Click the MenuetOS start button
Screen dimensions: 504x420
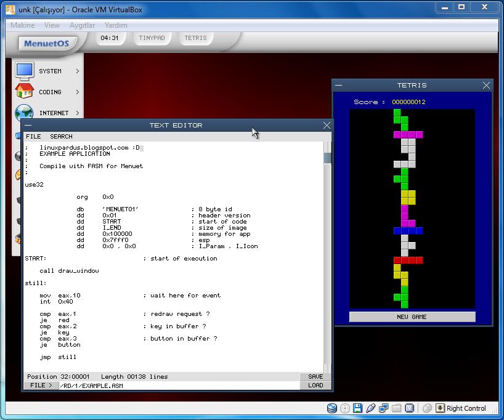(47, 43)
